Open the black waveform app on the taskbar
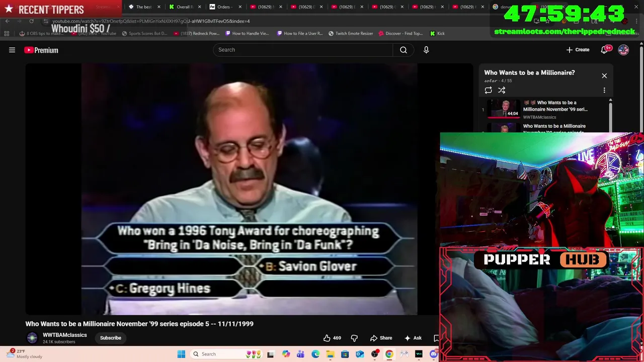Screen dimensions: 644x362 click(419, 354)
